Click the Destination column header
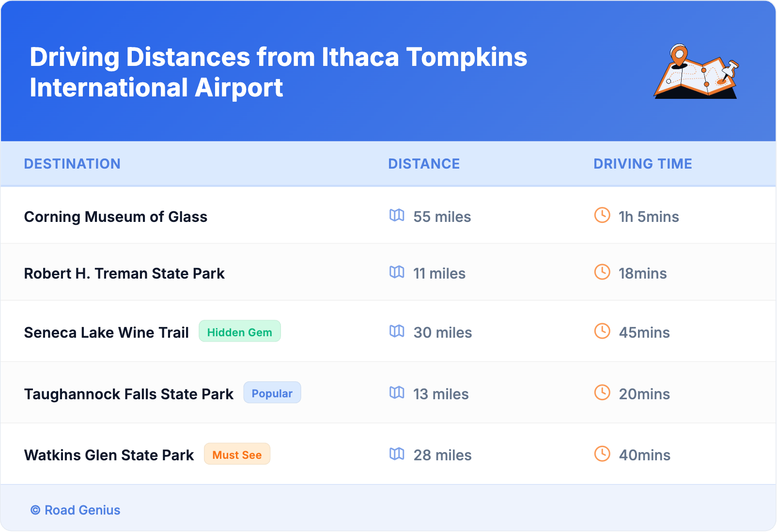777x532 pixels. coord(72,164)
